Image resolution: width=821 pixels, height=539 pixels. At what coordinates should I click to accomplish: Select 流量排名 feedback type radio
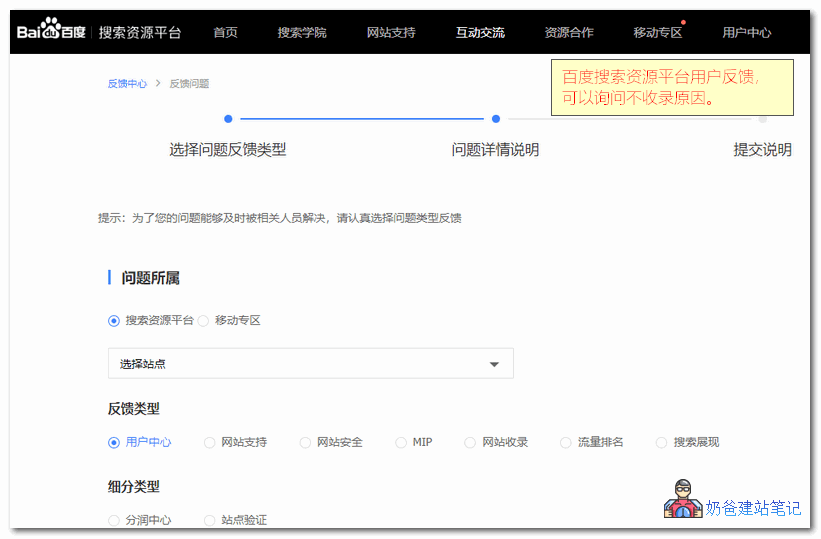(x=566, y=443)
